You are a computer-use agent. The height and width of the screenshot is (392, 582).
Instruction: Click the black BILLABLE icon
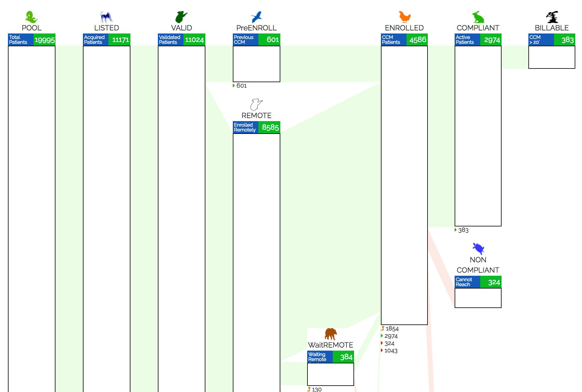point(552,17)
